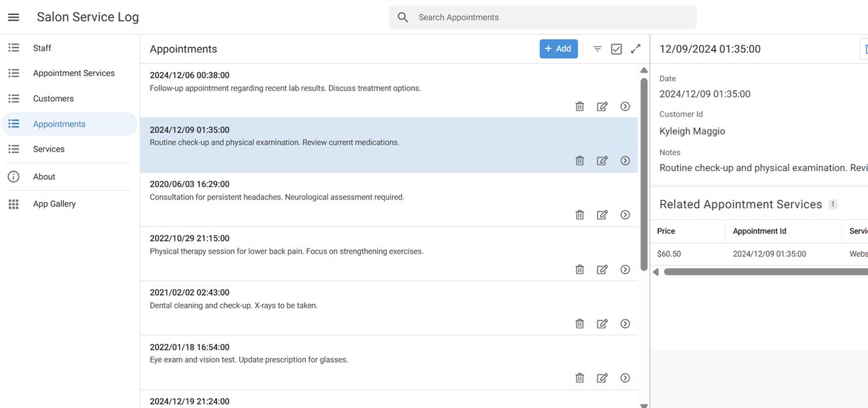Click the Search Appointments field
The image size is (868, 408).
(543, 17)
